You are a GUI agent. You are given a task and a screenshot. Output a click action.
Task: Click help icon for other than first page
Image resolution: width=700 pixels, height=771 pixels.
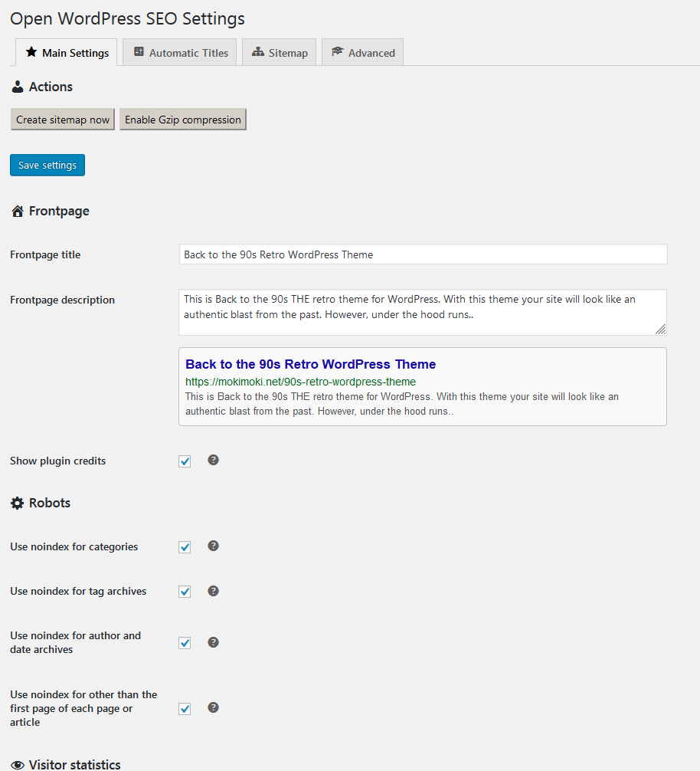[214, 707]
